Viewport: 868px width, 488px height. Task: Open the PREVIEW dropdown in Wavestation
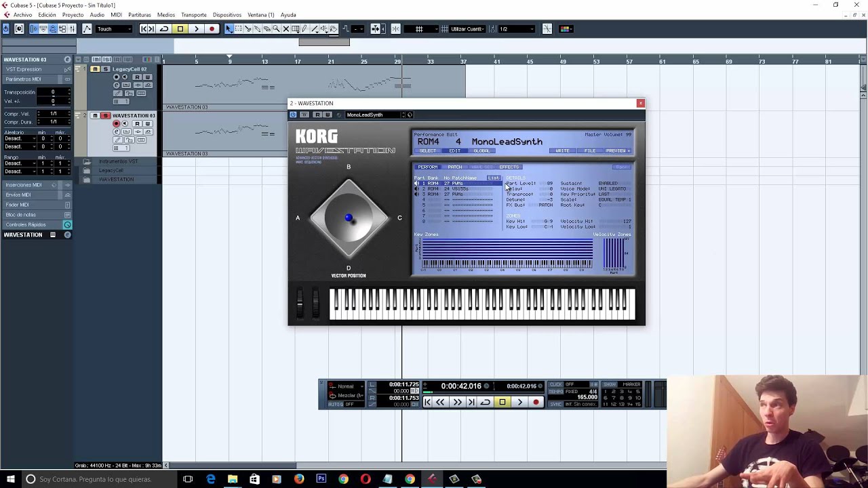pyautogui.click(x=618, y=150)
